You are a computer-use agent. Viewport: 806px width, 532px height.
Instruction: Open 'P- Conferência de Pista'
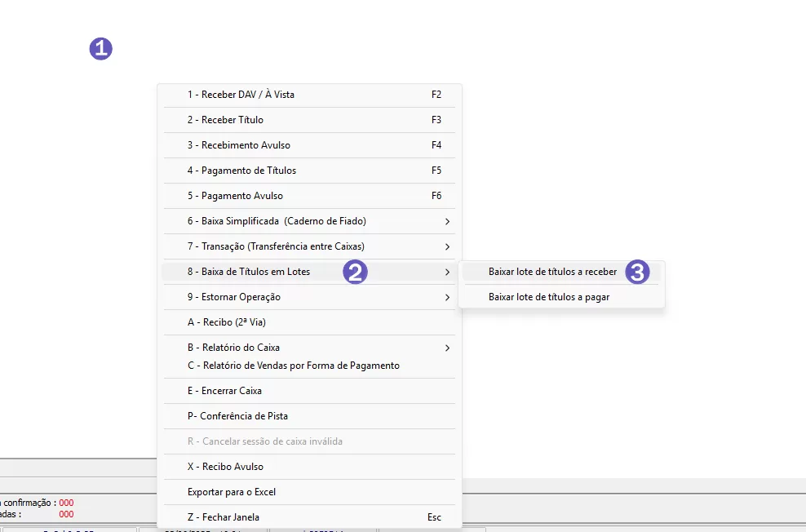tap(237, 416)
